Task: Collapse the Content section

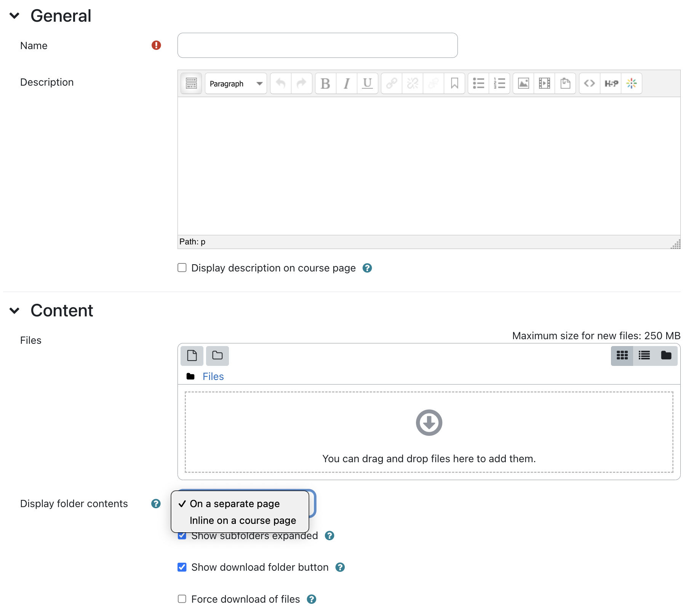Action: 14,311
